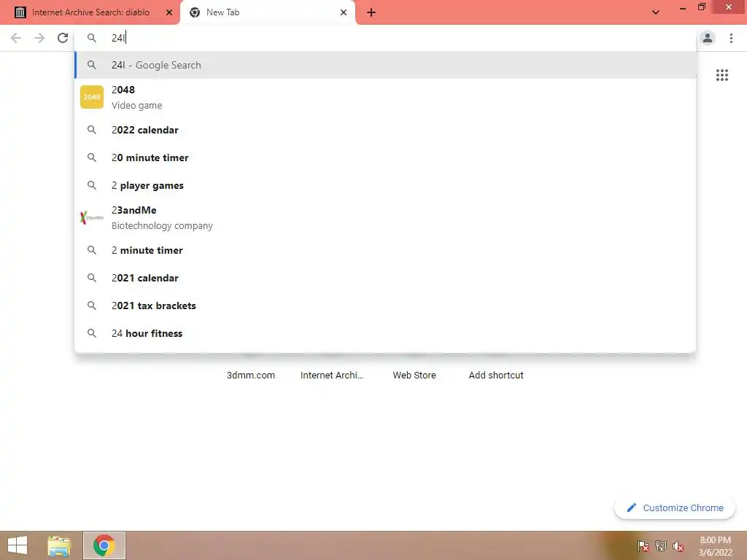
Task: Click the Chrome favicon on New Tab
Action: tap(195, 12)
